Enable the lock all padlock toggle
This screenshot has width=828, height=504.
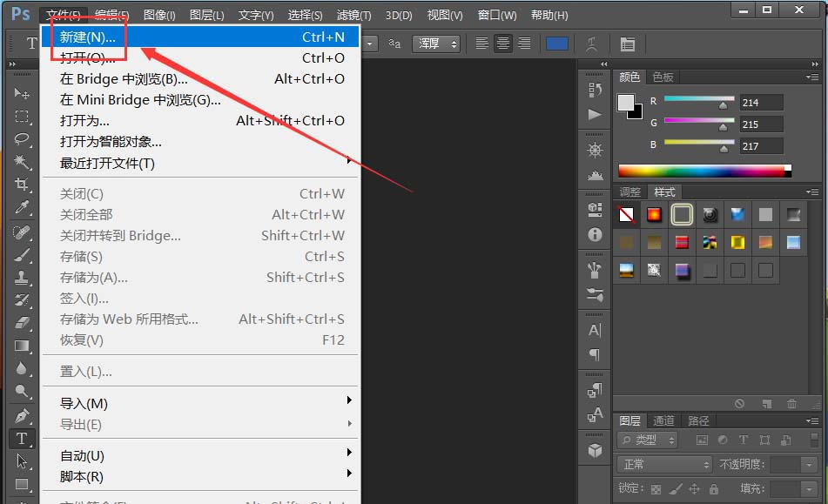point(715,487)
